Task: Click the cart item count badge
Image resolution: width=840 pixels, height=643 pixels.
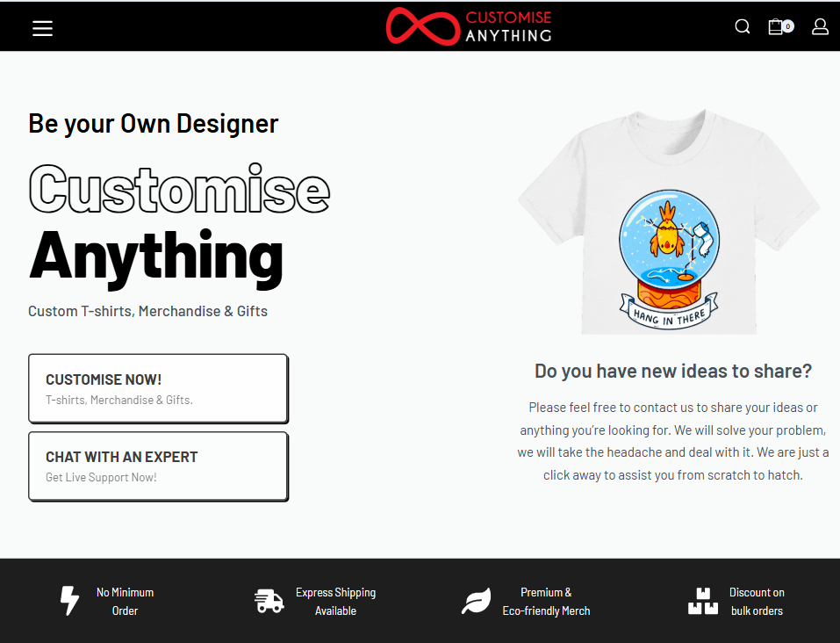Action: [788, 26]
